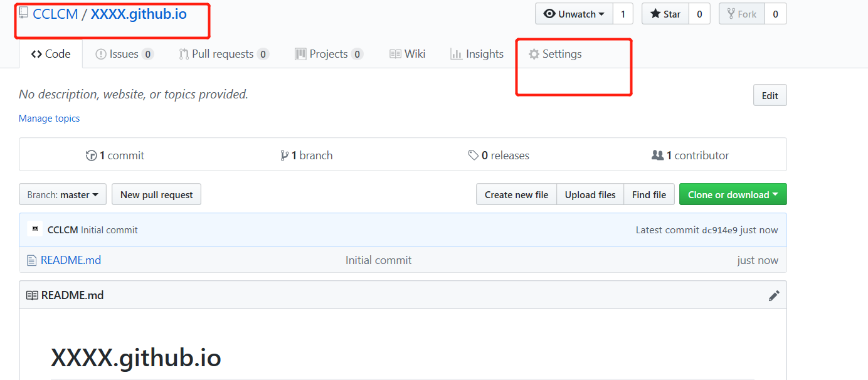This screenshot has width=868, height=380.
Task: View the 1 branch link
Action: 306,156
